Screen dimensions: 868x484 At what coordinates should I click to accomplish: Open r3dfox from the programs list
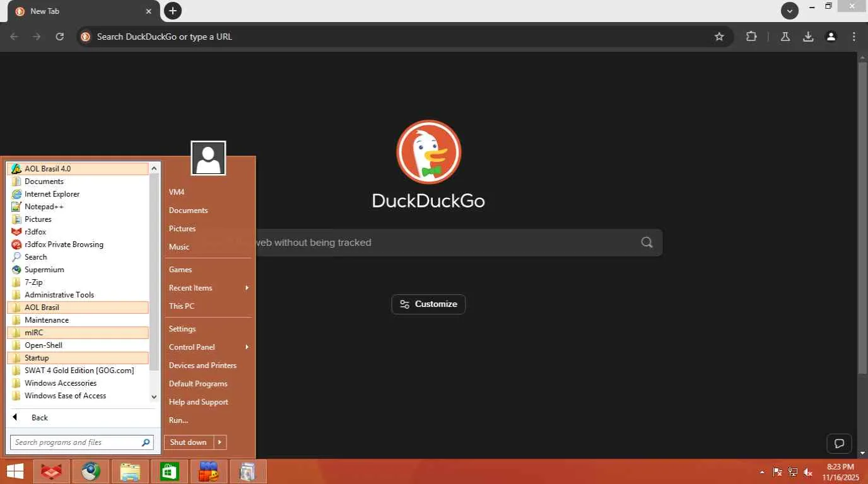pos(78,232)
